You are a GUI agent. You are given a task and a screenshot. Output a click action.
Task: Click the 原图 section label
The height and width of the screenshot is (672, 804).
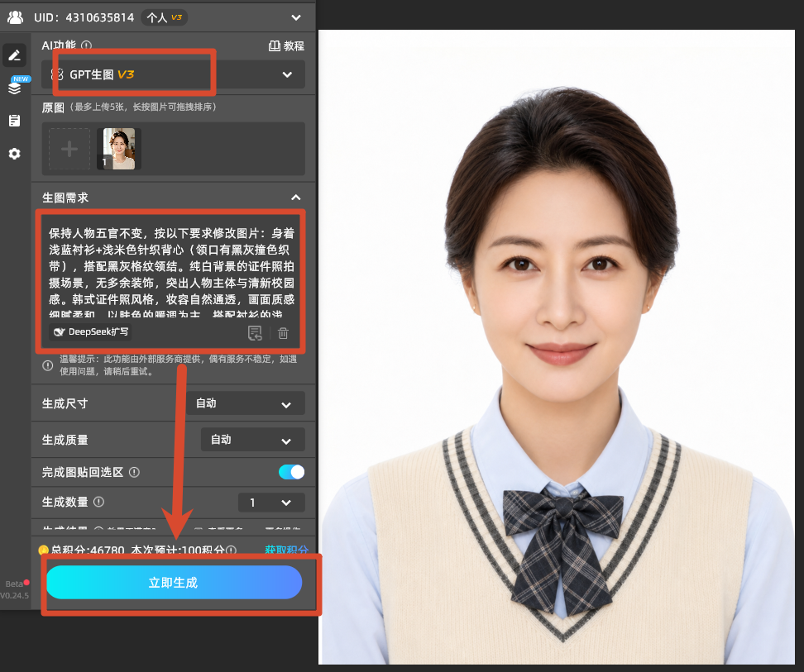[x=53, y=107]
